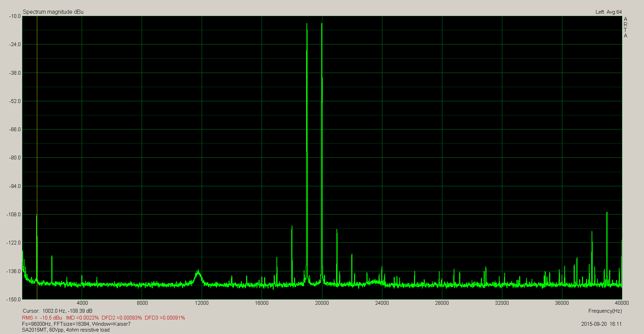The width and height of the screenshot is (644, 334).
Task: Click the -136.0 y-axis label
Action: click(13, 271)
